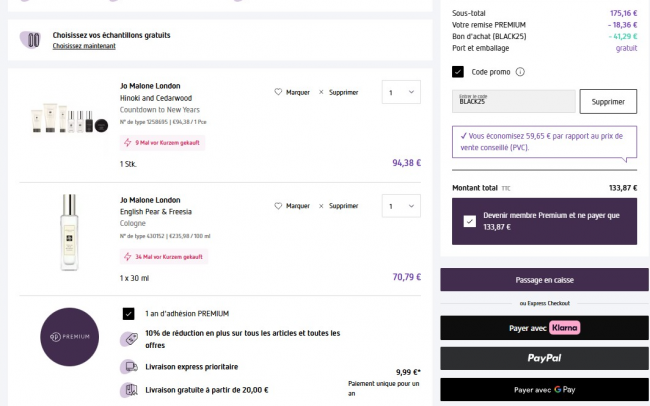Image resolution: width=650 pixels, height=406 pixels.
Task: Click the Passage en caisse button
Action: coord(538,280)
